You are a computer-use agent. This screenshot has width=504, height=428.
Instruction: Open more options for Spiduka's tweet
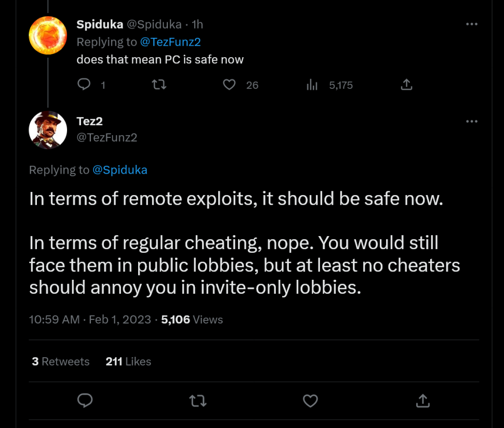tap(471, 24)
